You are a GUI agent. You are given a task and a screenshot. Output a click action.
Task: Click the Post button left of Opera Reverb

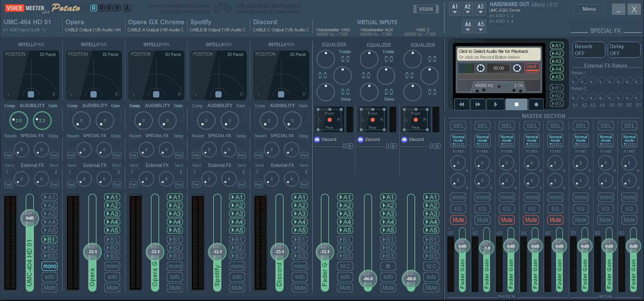click(x=71, y=155)
